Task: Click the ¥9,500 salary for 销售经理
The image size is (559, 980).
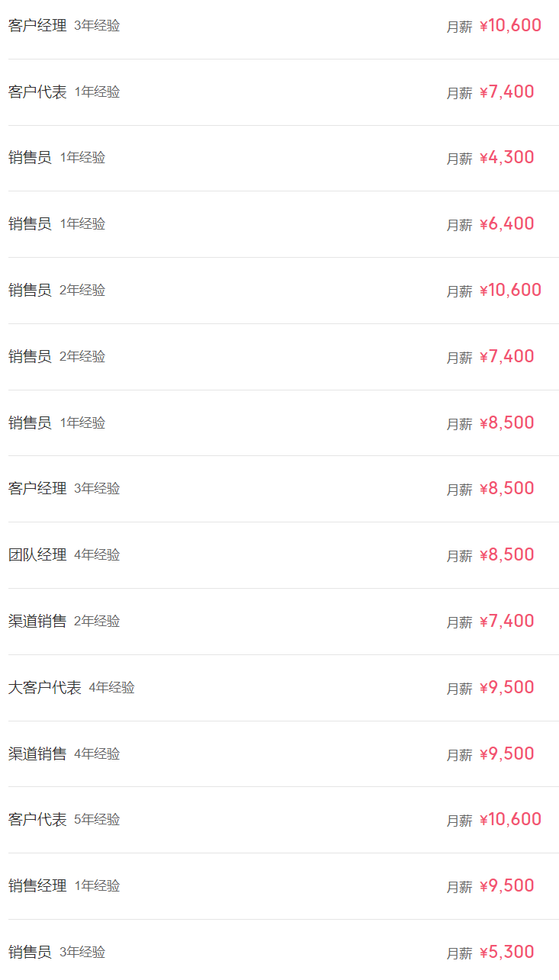Action: [506, 886]
